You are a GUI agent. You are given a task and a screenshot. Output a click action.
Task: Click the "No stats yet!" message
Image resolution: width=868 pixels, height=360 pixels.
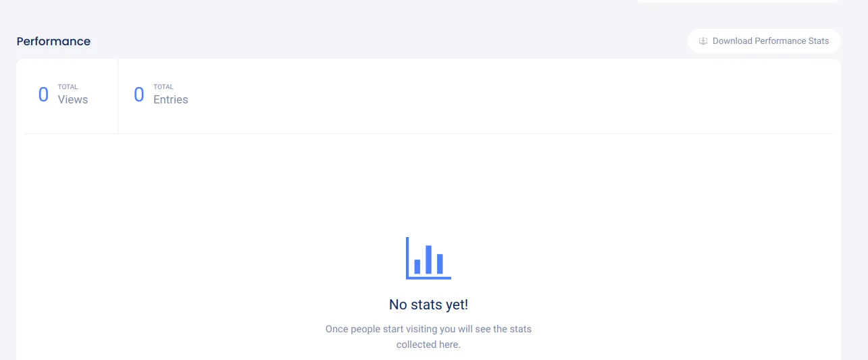coord(428,305)
